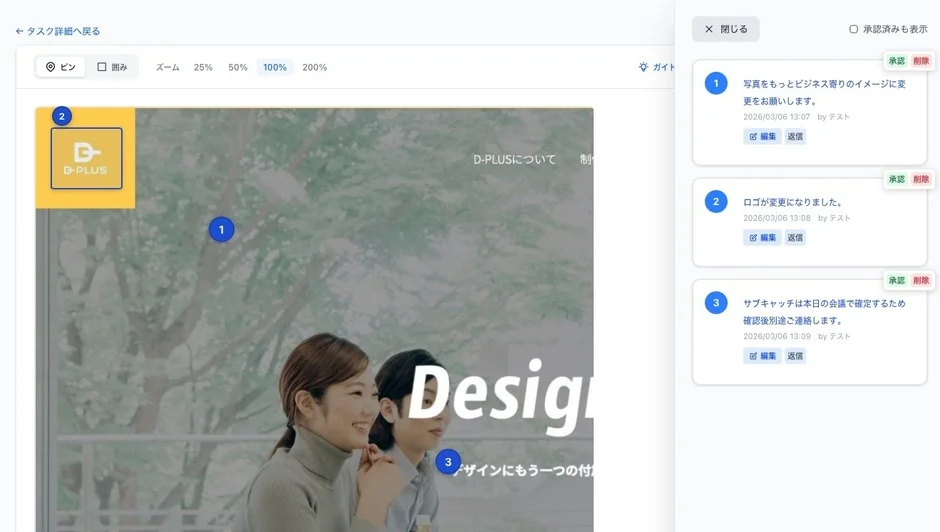Click the Design headline in the mockup
This screenshot has height=532, width=940.
(501, 396)
